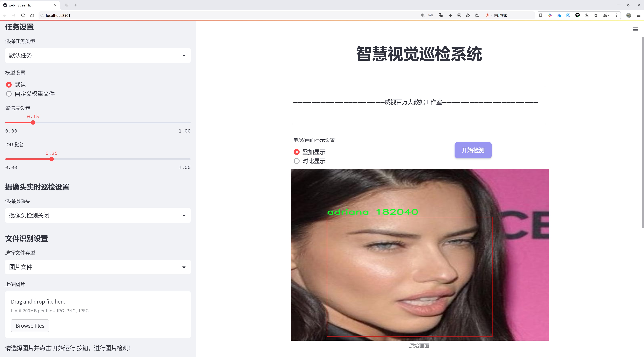Click the detection result image

click(420, 255)
